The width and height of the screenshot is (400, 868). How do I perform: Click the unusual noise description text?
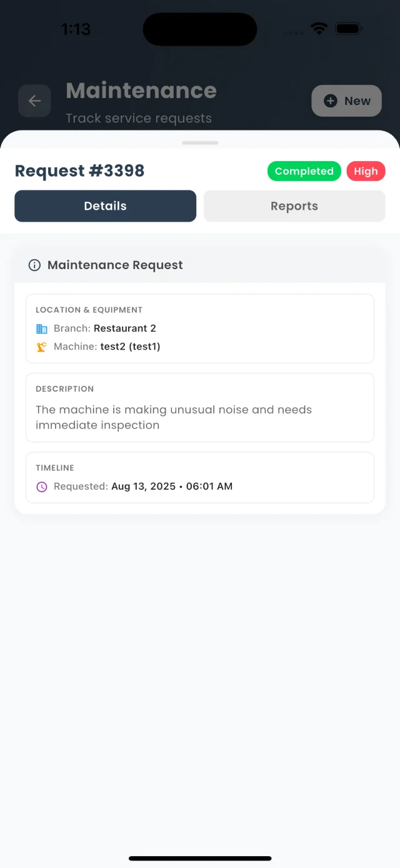(x=174, y=417)
